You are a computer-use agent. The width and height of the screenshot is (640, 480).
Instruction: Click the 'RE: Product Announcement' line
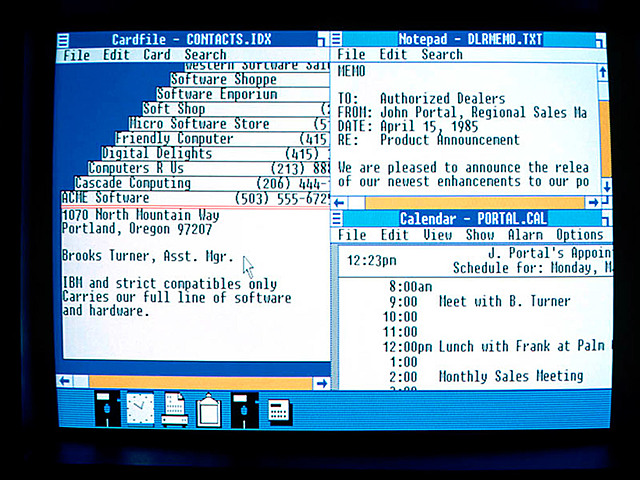tap(429, 140)
